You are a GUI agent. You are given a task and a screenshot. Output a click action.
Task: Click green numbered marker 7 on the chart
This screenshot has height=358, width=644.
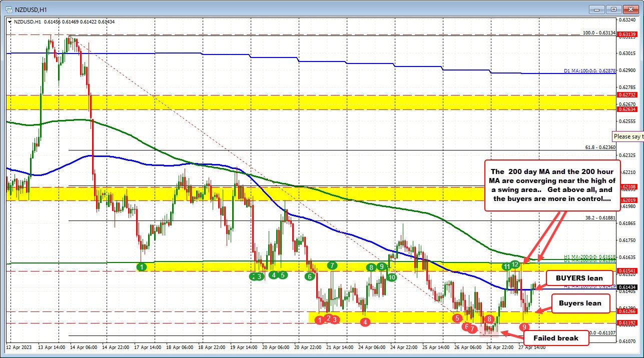[x=332, y=265]
